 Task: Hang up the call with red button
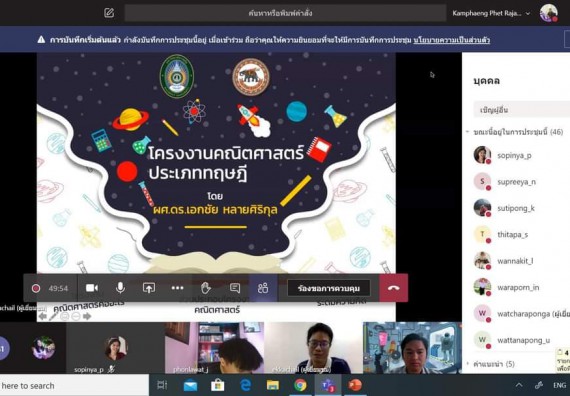(394, 288)
